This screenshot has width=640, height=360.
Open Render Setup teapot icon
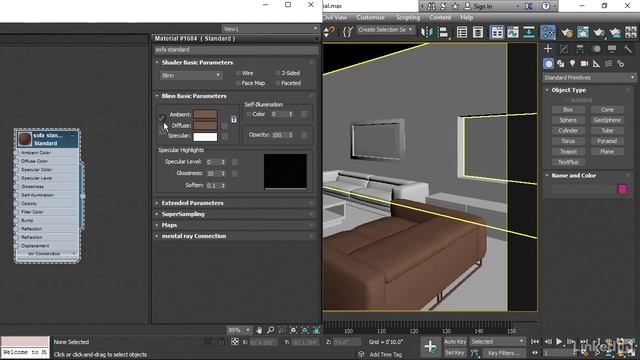tap(567, 32)
